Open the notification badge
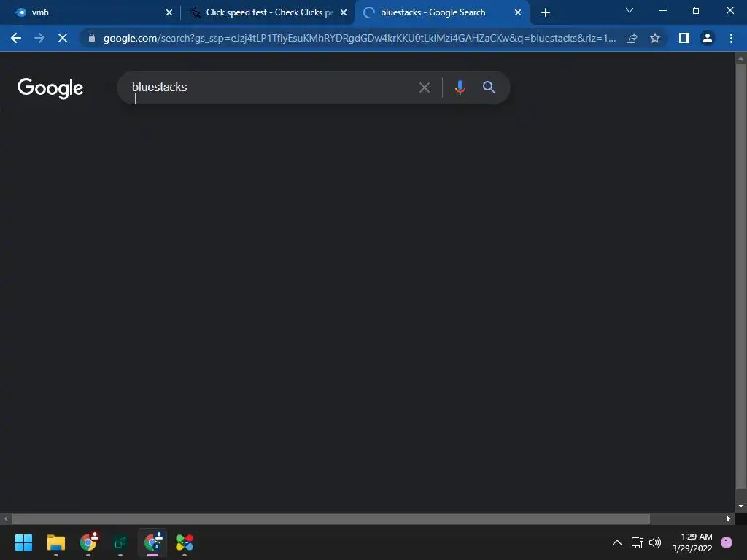This screenshot has height=560, width=747. pos(727,542)
